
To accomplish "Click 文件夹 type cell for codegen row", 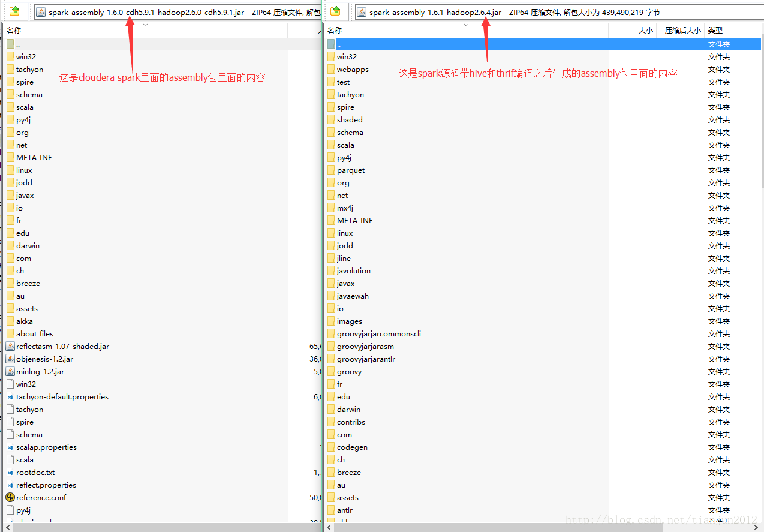I will click(x=718, y=447).
